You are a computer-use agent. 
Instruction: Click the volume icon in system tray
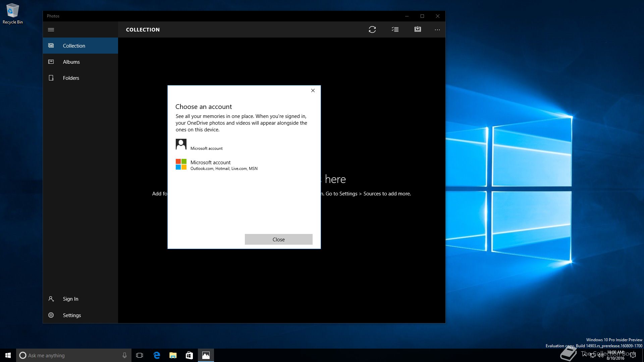(x=600, y=355)
